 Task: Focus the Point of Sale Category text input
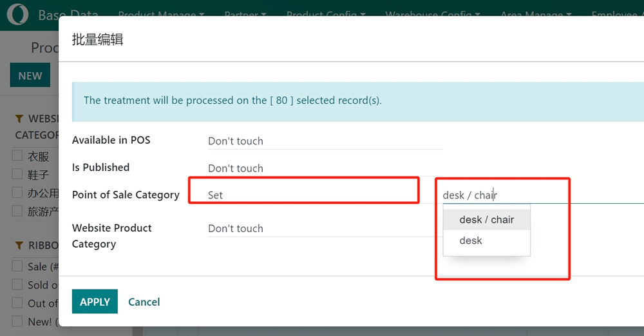coord(541,195)
